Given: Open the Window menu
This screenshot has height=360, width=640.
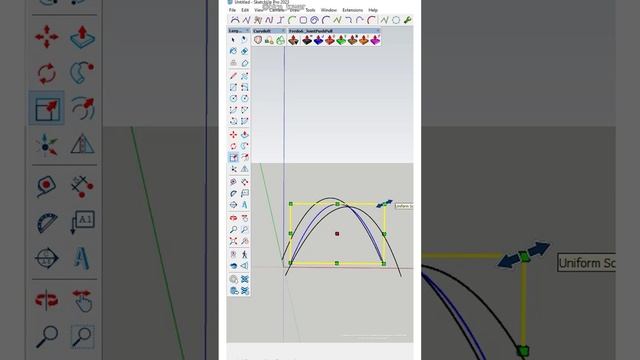Looking at the screenshot, I should [329, 10].
